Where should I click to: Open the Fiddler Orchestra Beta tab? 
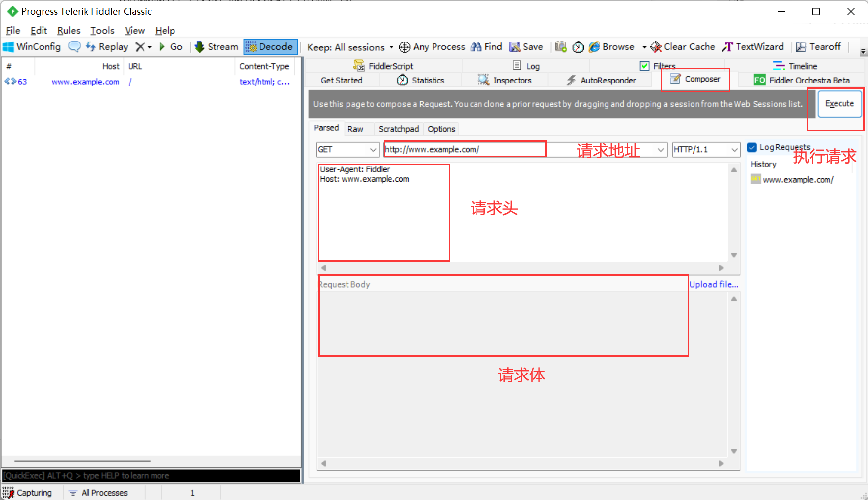(801, 80)
